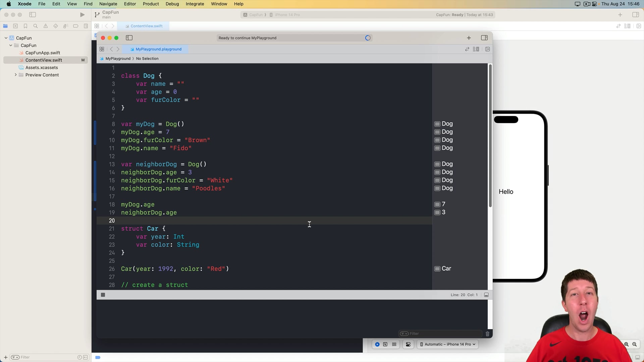Clear console with trash icon
The width and height of the screenshot is (644, 362).
(x=488, y=334)
